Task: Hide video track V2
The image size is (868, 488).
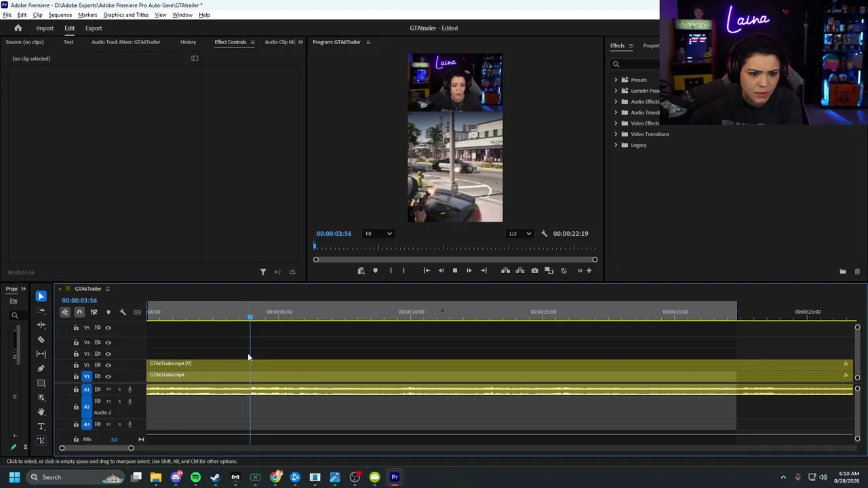Action: [108, 365]
